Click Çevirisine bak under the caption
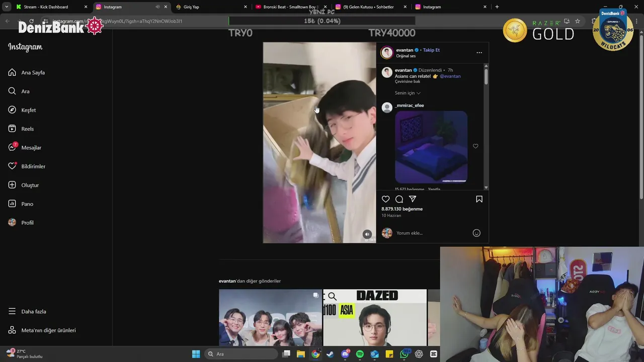 [x=408, y=81]
